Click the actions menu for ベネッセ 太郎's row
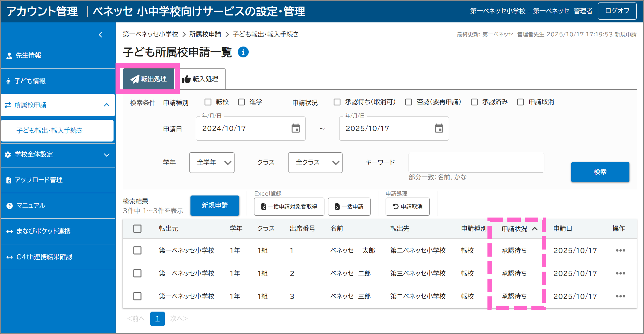Screen dimensions: 644x334 pos(620,250)
